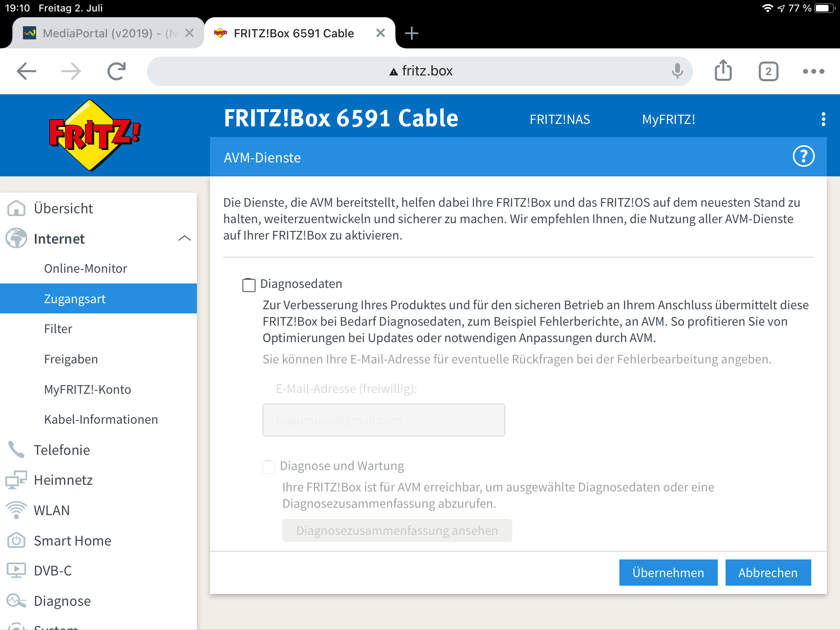Click the E-Mail-Adresse input field
The height and width of the screenshot is (630, 840).
point(383,420)
